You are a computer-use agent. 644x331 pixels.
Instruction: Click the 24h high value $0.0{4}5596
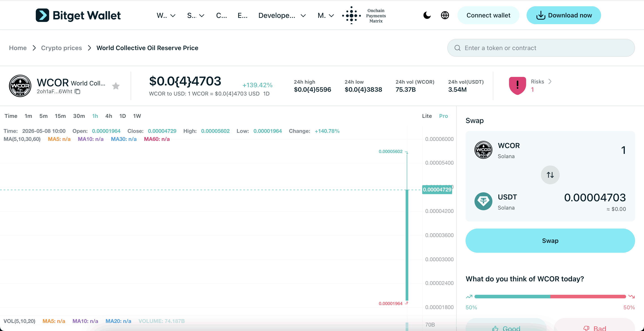coord(312,89)
